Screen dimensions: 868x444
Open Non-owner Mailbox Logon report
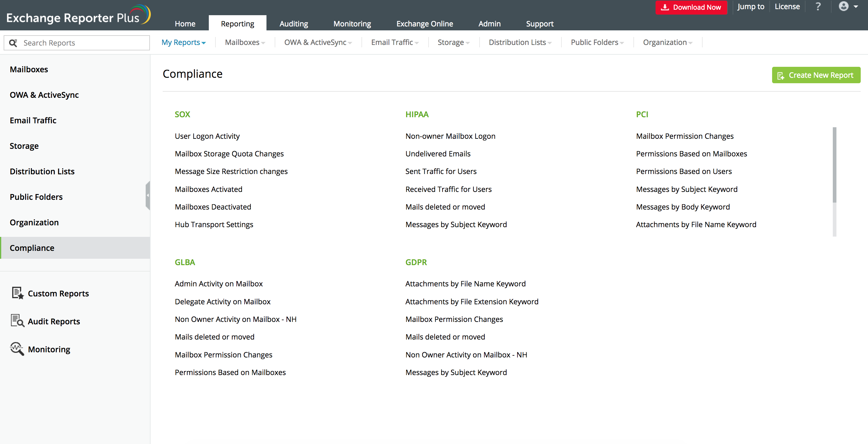pyautogui.click(x=450, y=136)
